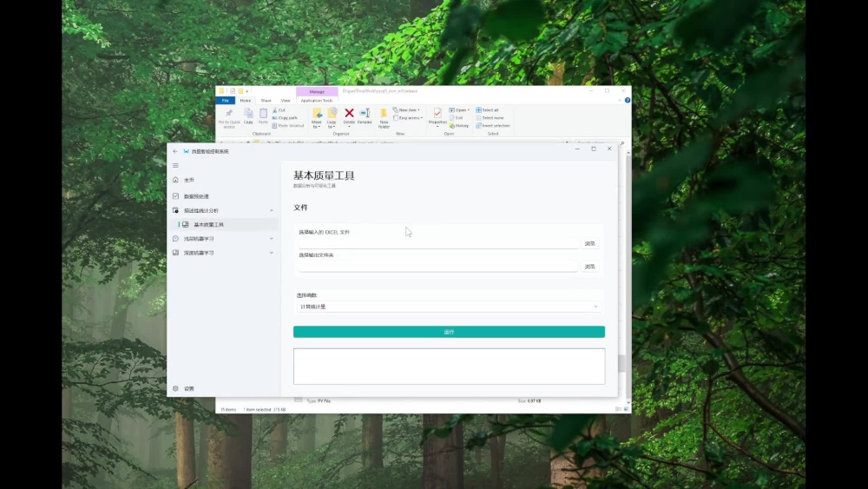Click the back arrow in the app title bar

click(175, 151)
